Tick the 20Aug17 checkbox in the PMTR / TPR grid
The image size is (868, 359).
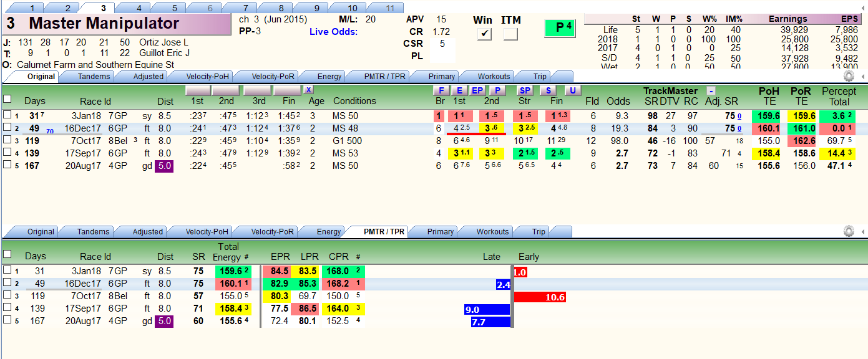click(x=7, y=320)
